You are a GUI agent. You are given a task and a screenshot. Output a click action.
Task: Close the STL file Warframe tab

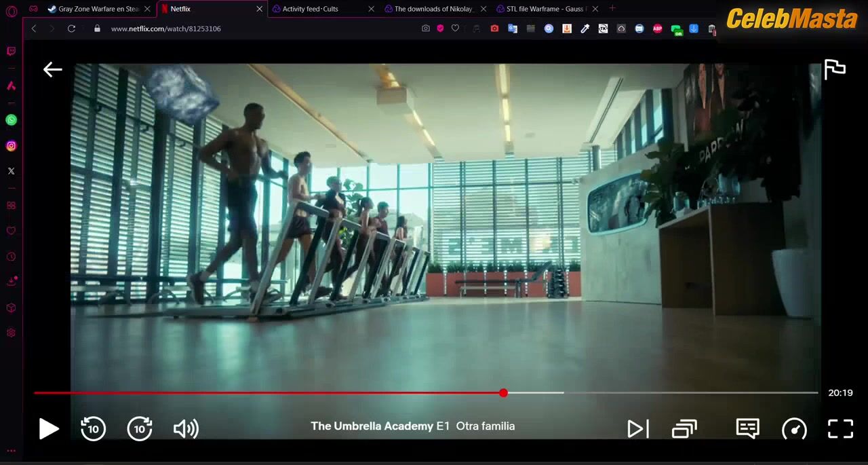click(x=595, y=9)
